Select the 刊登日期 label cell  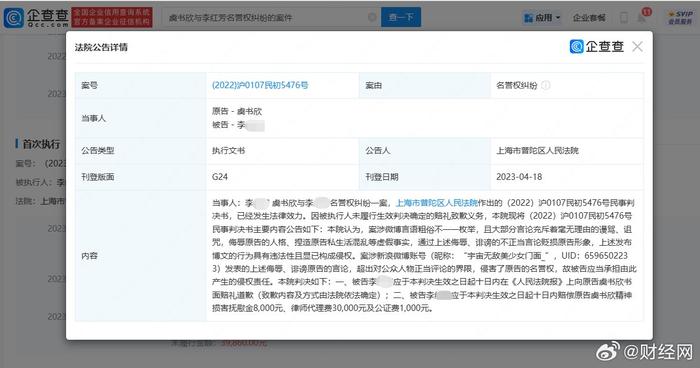pos(425,177)
